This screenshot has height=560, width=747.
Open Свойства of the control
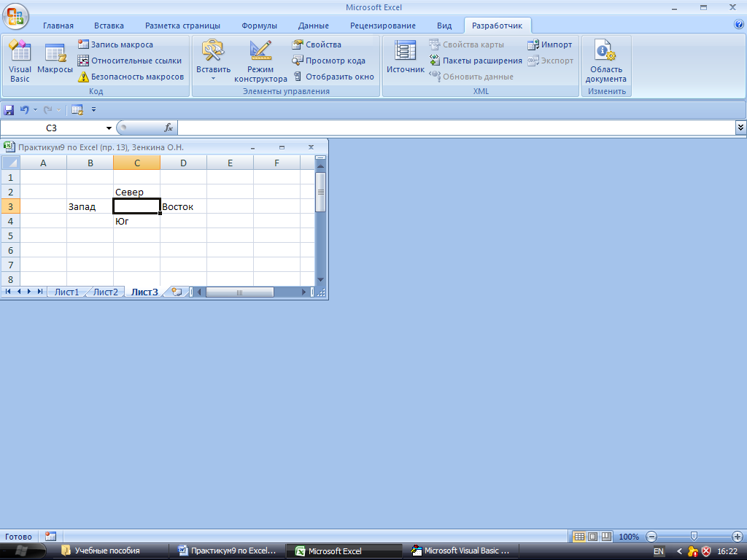coord(317,44)
